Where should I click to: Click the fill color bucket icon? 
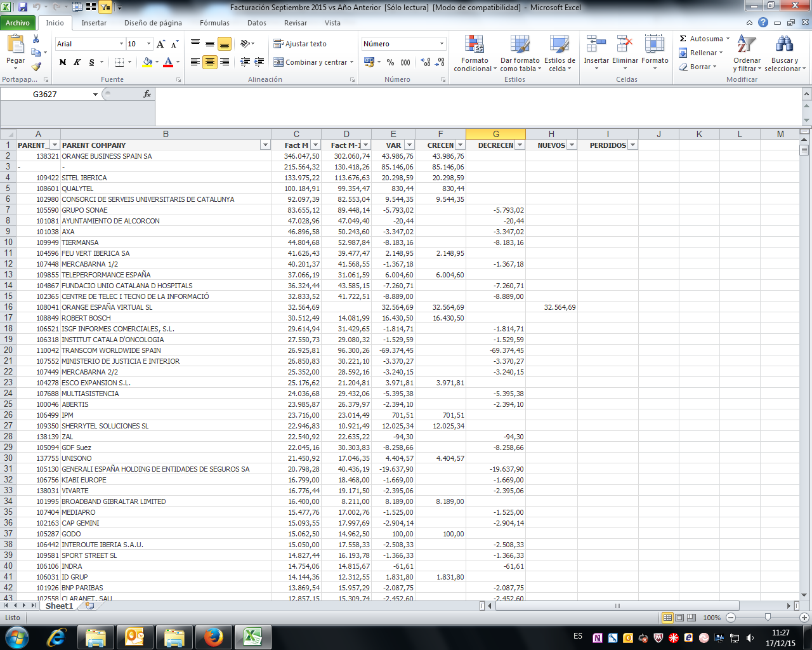point(147,62)
